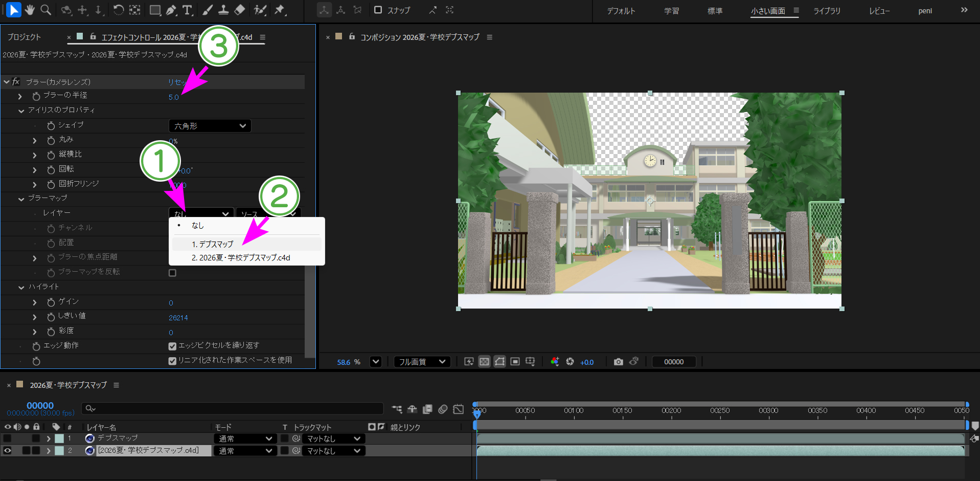Viewport: 980px width, 481px height.
Task: Click the timeline layer search field
Action: click(x=232, y=408)
